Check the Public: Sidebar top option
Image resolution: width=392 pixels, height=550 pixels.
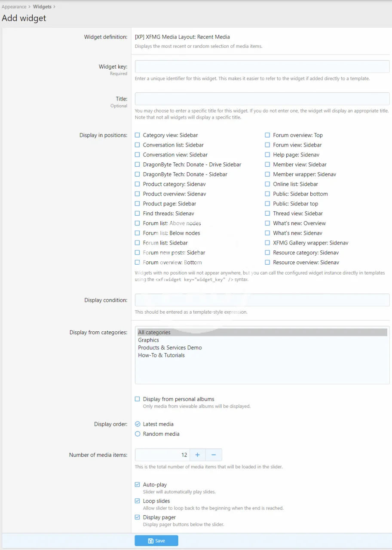(x=267, y=204)
